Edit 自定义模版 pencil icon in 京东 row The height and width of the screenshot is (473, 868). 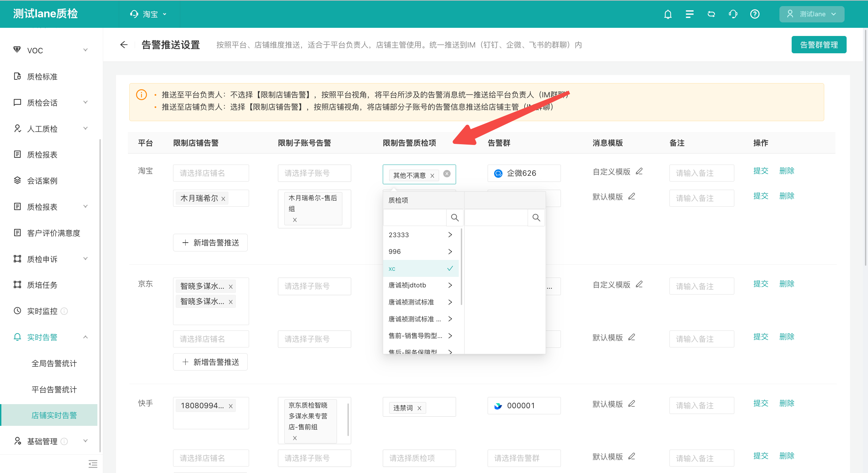(639, 284)
